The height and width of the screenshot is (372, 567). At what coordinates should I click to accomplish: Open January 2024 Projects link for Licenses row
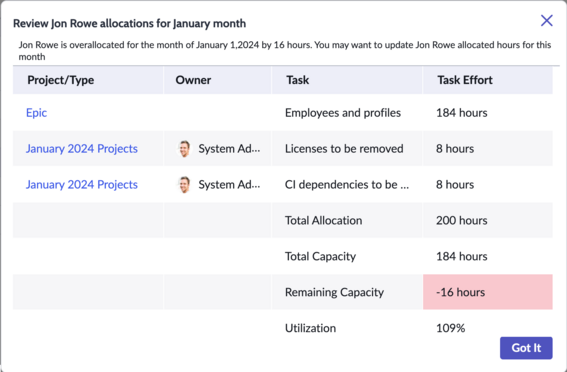82,149
